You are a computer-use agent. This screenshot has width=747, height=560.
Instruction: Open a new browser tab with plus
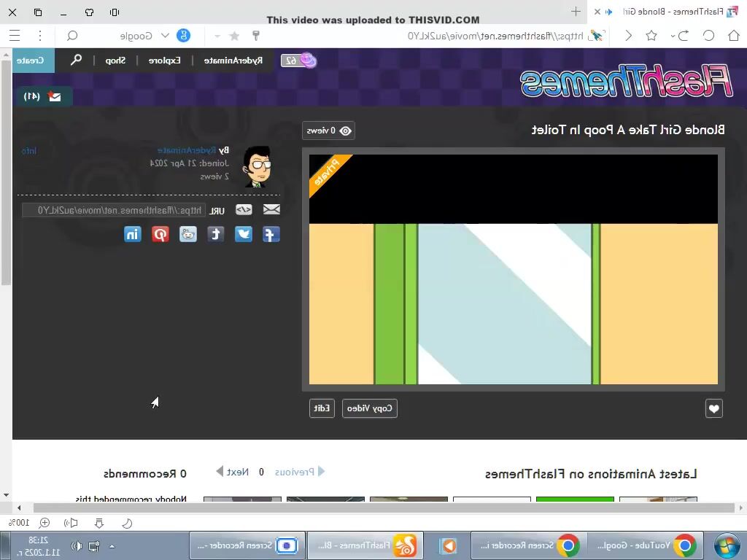tap(576, 12)
